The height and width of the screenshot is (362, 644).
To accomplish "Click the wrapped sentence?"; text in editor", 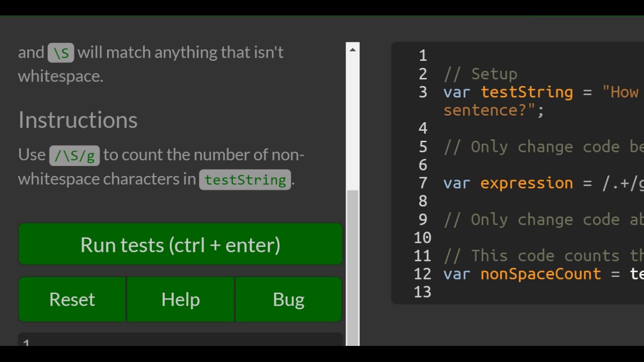I will click(494, 110).
